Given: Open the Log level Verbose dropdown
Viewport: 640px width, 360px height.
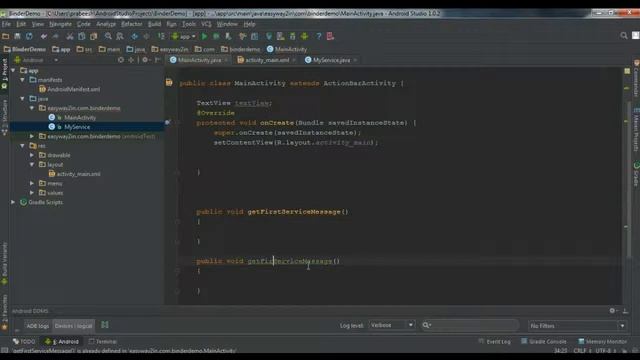Looking at the screenshot, I should coord(392,325).
